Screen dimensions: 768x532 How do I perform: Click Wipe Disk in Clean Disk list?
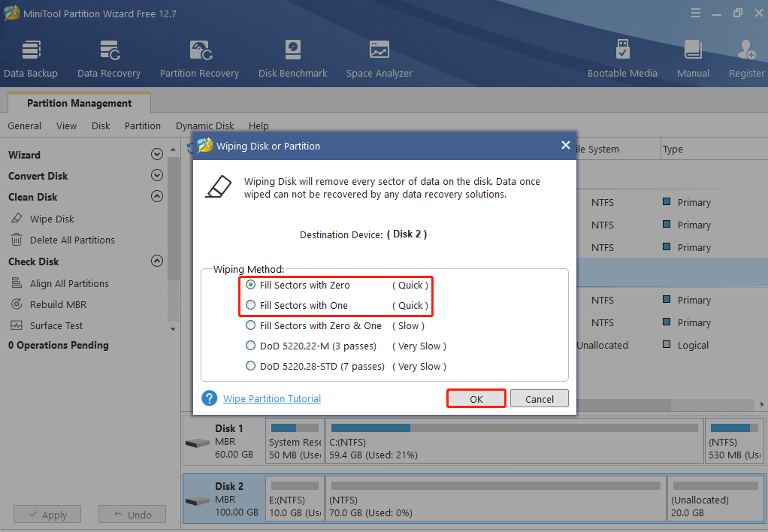(52, 219)
